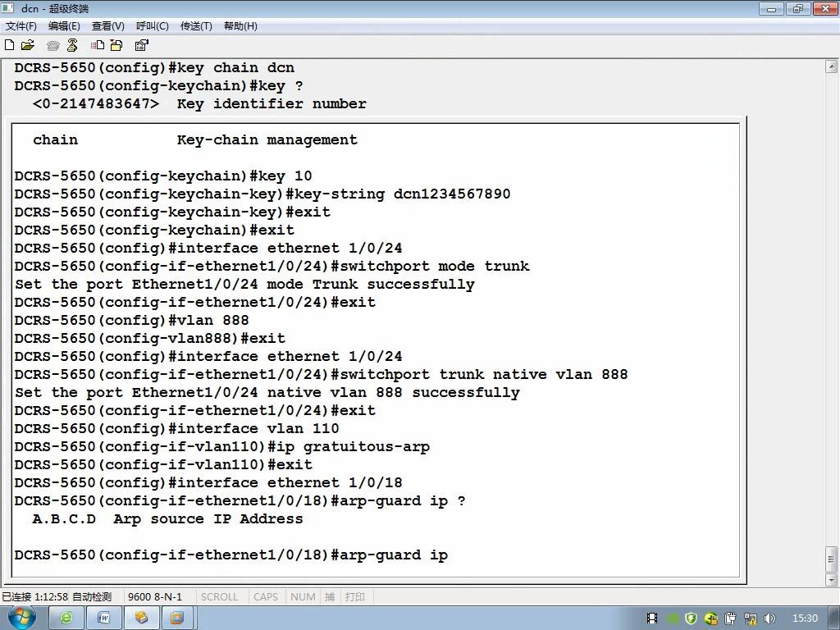Click the text 'Key identifier number'
The width and height of the screenshot is (840, 630).
click(x=272, y=104)
